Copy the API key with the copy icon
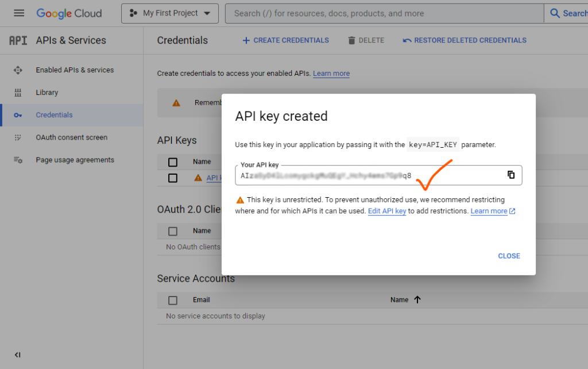This screenshot has height=369, width=588. (510, 175)
